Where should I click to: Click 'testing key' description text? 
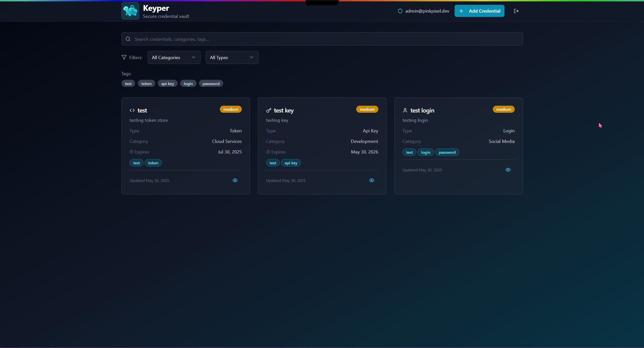[277, 120]
